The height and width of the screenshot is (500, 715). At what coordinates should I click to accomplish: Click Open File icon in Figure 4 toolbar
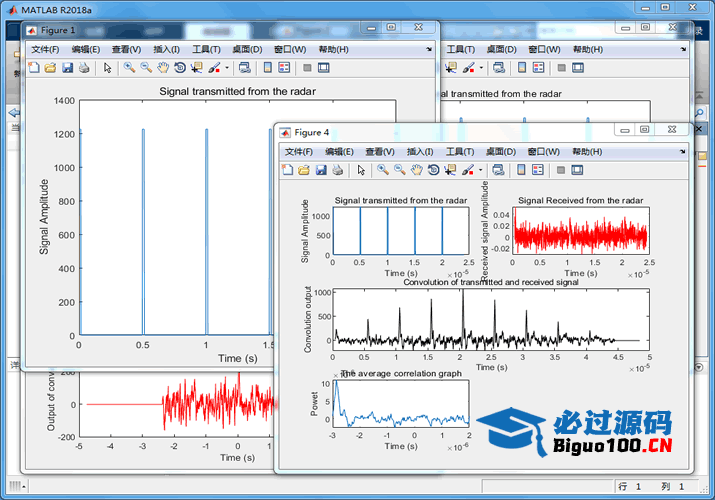point(305,171)
